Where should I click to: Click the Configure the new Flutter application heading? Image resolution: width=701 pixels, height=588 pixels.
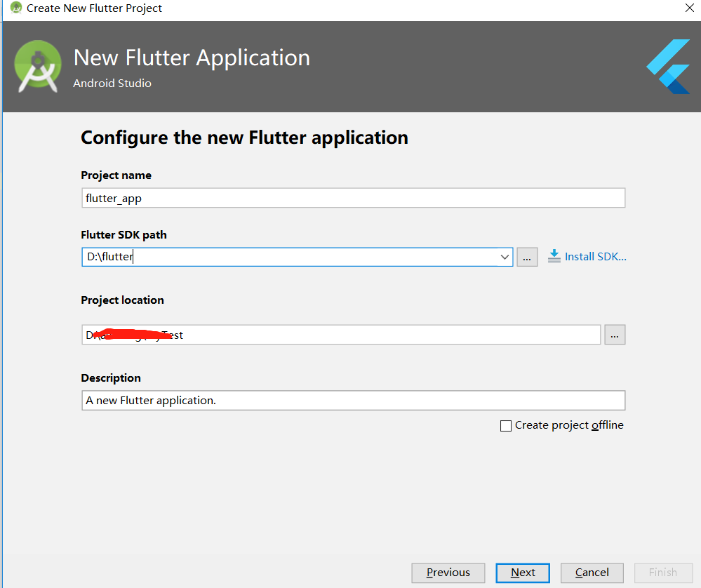click(x=244, y=138)
